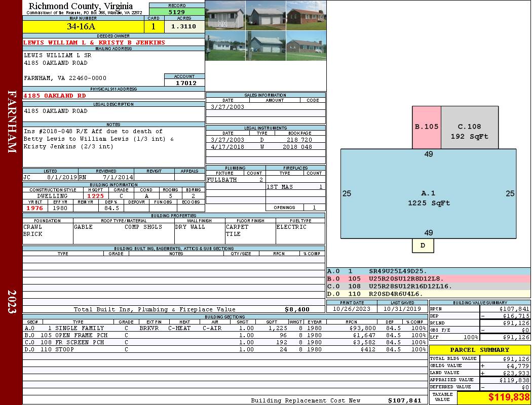Click the $8,400 built-ins total value
The height and width of the screenshot is (405, 532).
[x=297, y=309]
